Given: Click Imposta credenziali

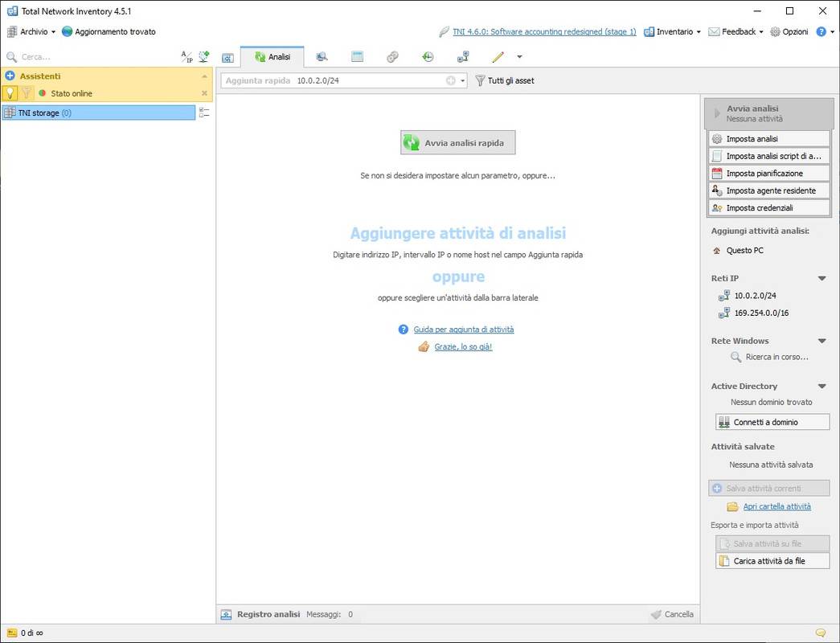Looking at the screenshot, I should pyautogui.click(x=768, y=207).
